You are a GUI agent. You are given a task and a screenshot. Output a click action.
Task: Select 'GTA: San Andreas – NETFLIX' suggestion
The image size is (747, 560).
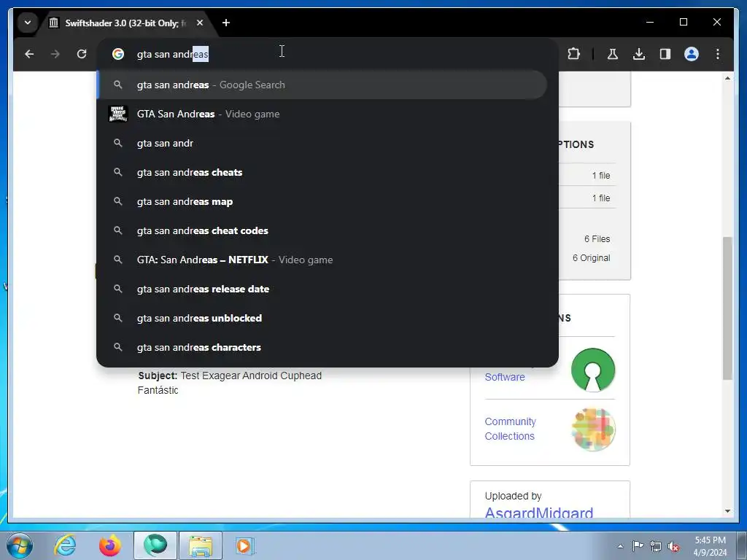322,260
